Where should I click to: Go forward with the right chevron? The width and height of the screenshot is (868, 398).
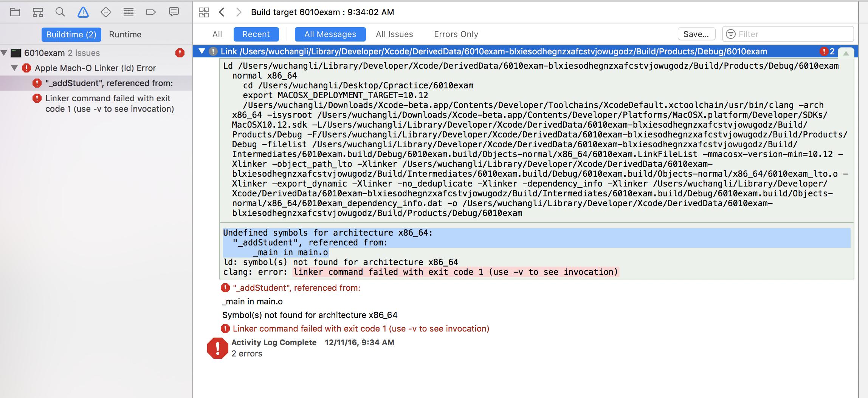239,12
